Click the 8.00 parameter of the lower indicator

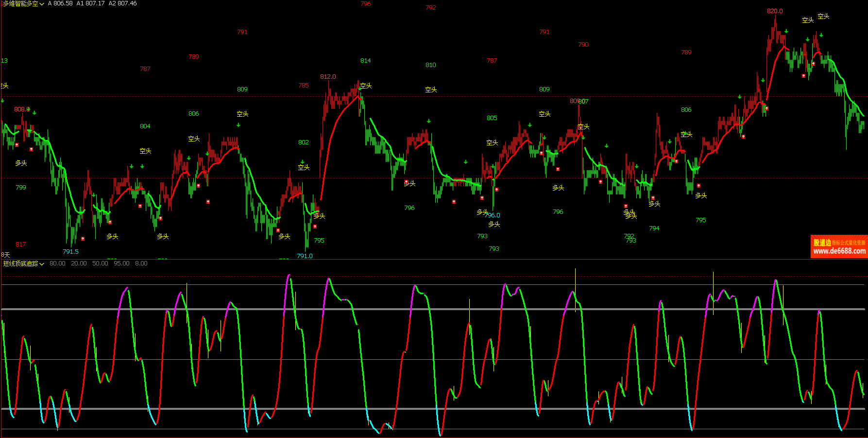coord(141,263)
